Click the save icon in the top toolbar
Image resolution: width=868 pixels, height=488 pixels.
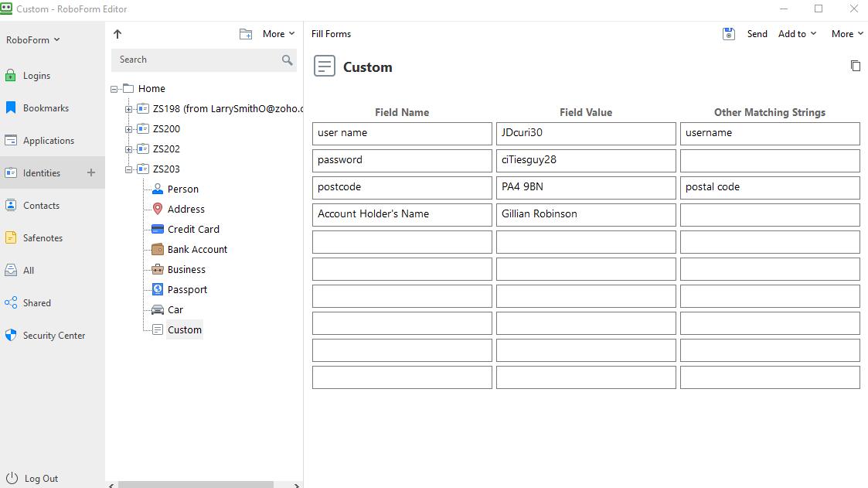728,34
